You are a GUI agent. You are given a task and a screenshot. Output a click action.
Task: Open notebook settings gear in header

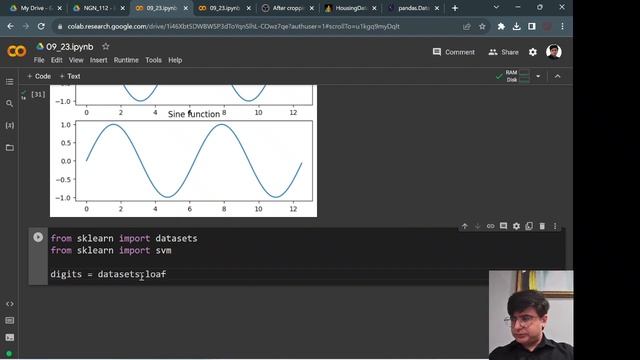point(533,52)
